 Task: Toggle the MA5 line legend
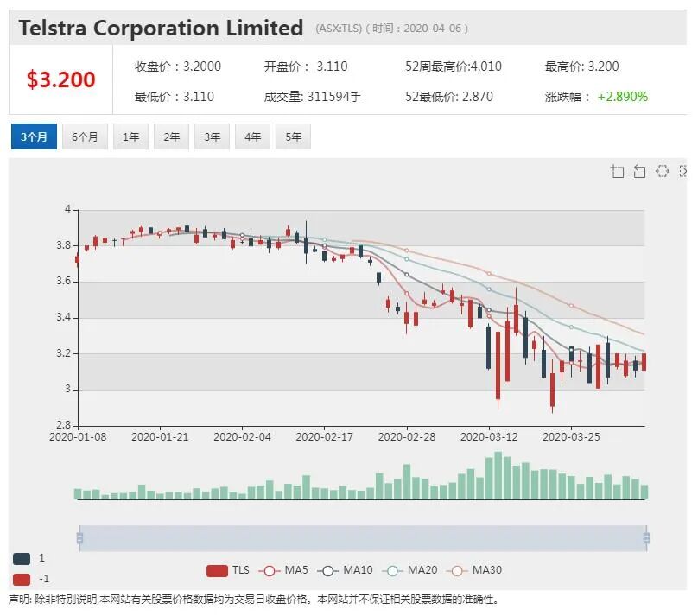click(x=283, y=570)
